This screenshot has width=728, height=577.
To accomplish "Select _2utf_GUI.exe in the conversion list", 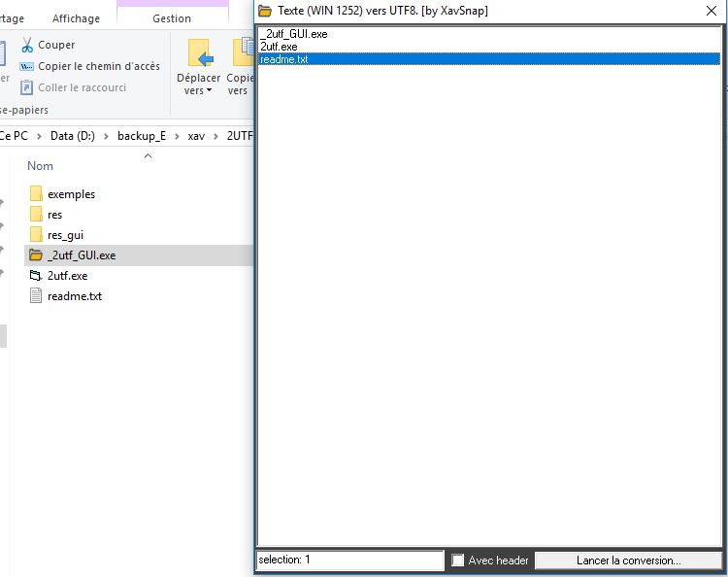I will (x=293, y=34).
